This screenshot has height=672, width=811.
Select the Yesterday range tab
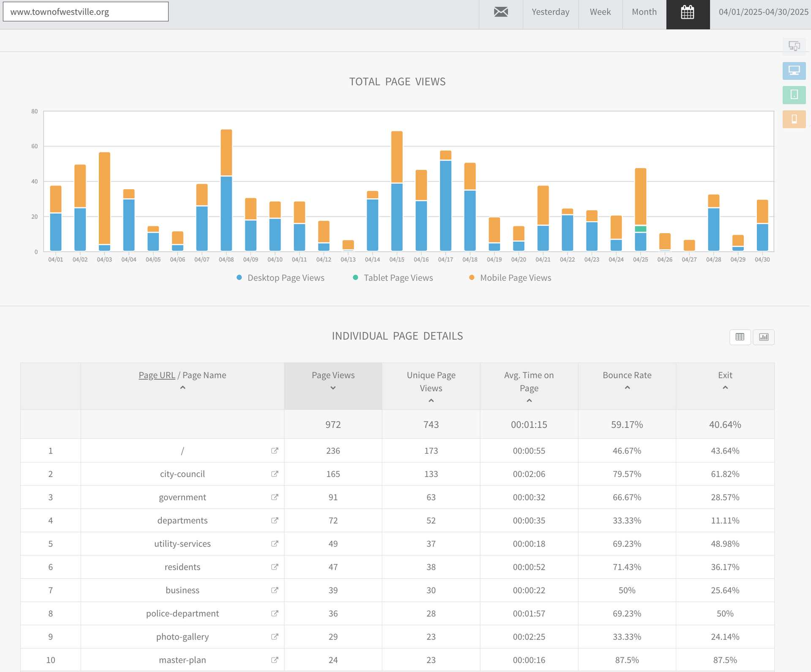click(550, 12)
